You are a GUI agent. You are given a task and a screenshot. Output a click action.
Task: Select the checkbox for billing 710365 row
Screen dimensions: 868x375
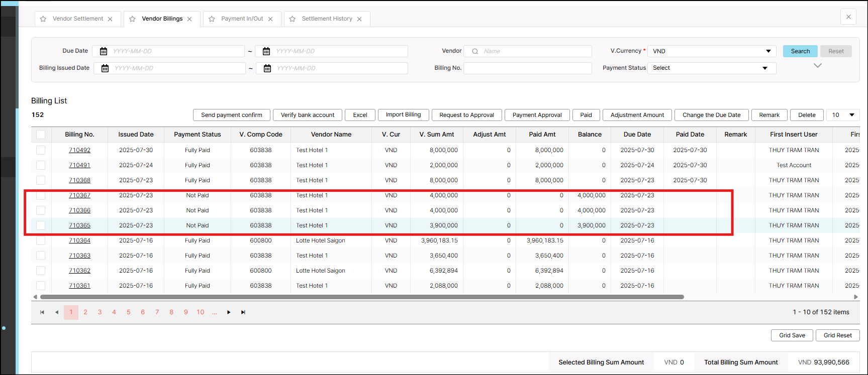pyautogui.click(x=41, y=225)
